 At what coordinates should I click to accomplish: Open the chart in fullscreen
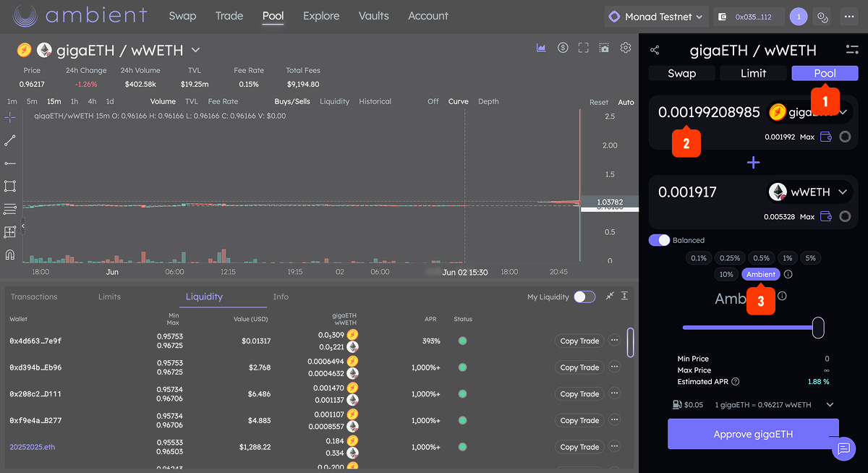(584, 48)
